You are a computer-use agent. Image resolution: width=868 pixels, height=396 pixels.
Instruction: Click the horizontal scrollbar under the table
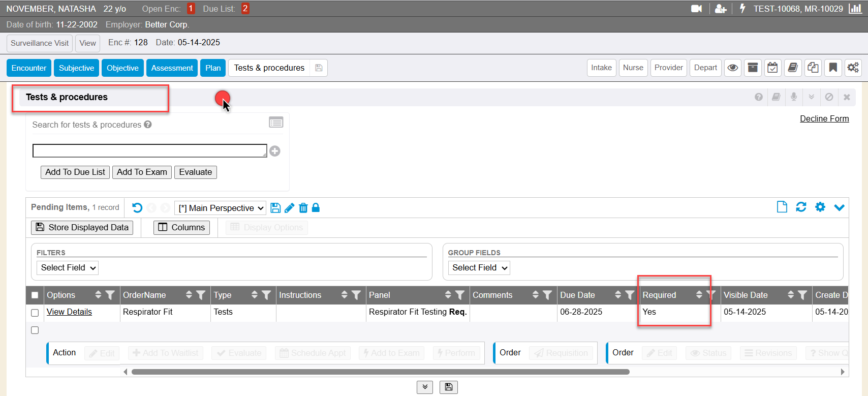click(x=380, y=372)
